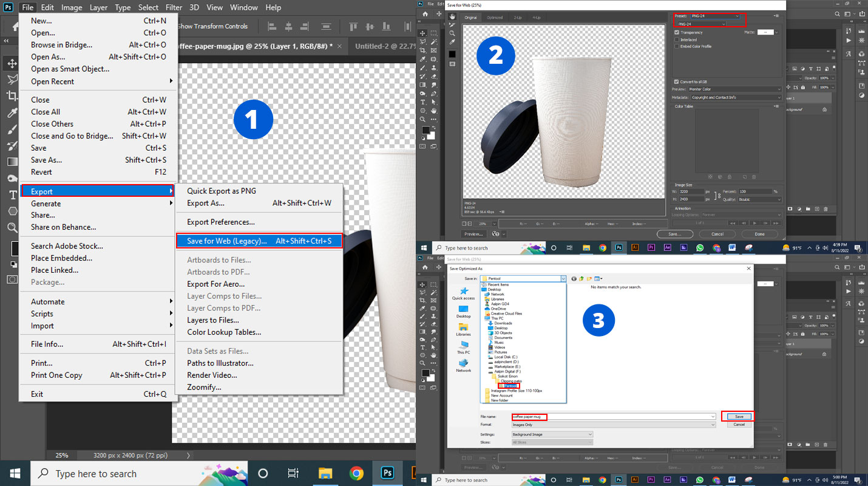868x486 pixels.
Task: Select the Zoom tool in Save for Web dialog
Action: pos(452,33)
